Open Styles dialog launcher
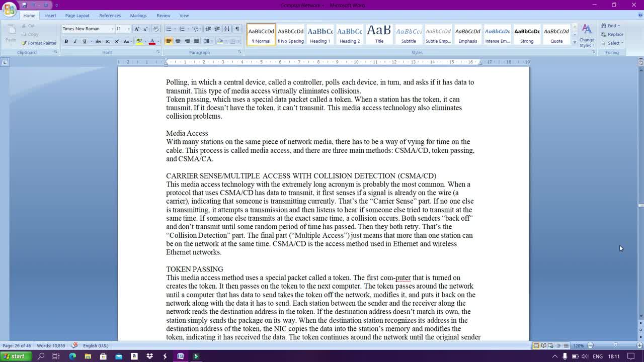 [x=593, y=52]
